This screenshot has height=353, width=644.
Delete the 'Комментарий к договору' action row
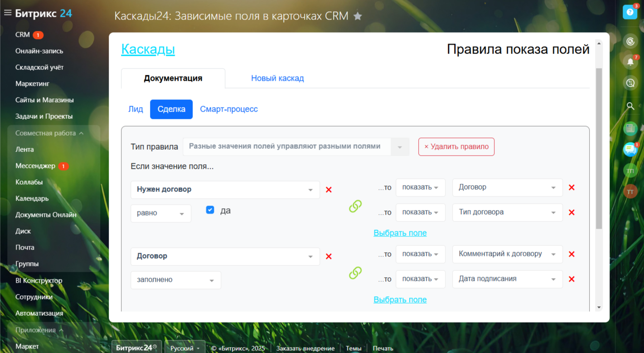(x=571, y=254)
